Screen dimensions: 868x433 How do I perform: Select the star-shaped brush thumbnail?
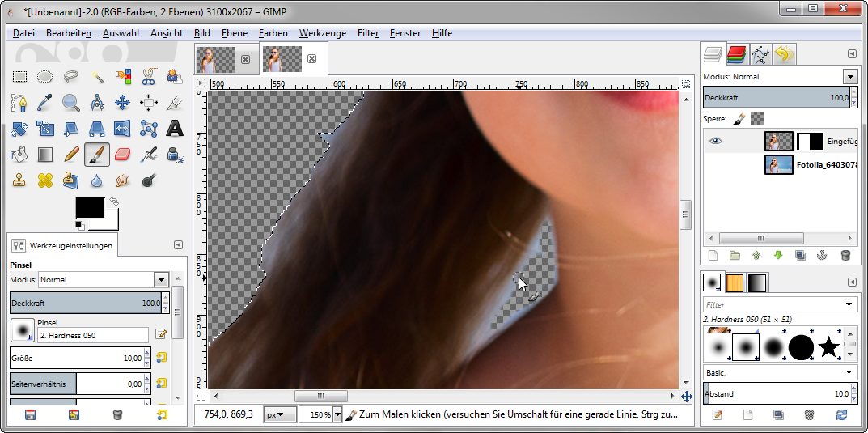828,347
